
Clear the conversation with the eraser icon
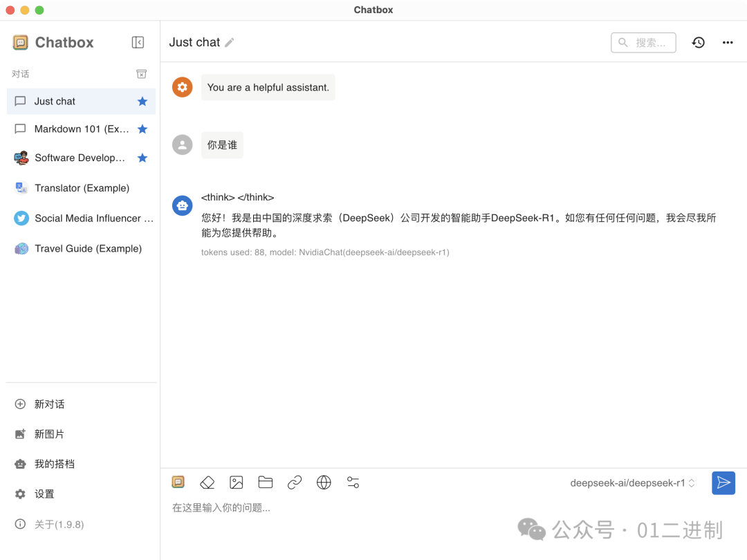click(x=207, y=483)
